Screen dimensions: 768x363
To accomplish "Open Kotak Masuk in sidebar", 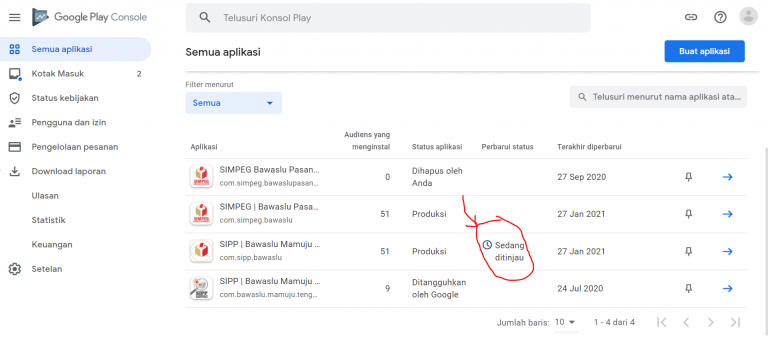I will click(x=75, y=74).
